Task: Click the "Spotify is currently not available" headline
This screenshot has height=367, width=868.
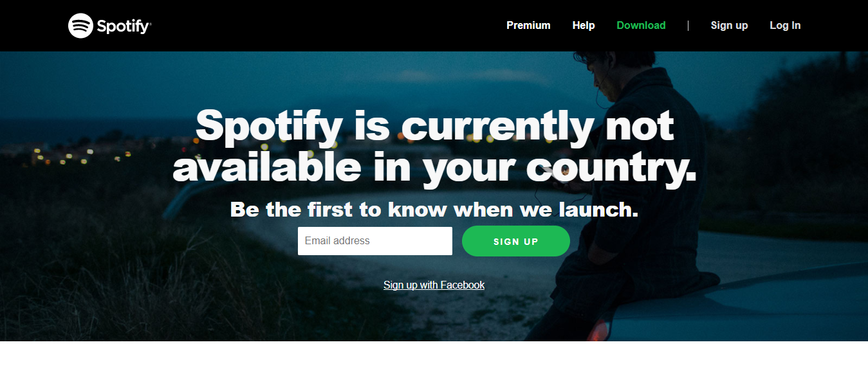Action: [x=435, y=146]
